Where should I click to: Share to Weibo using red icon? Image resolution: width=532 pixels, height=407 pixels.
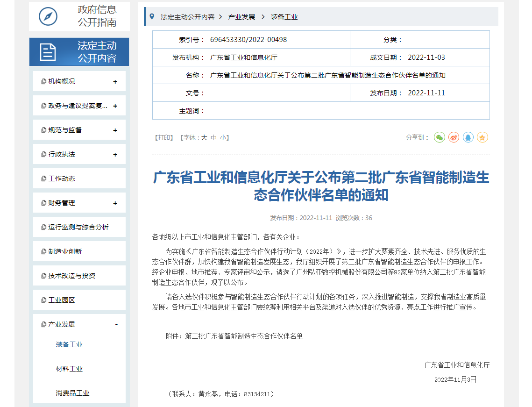pos(454,137)
